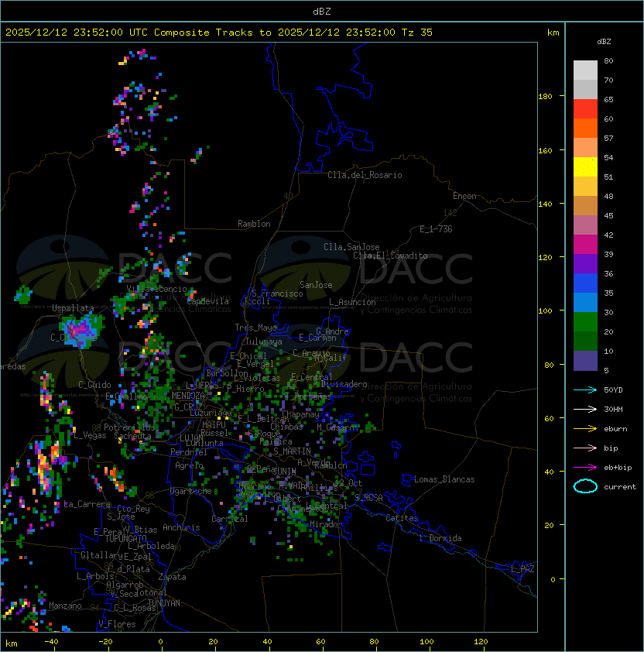The width and height of the screenshot is (644, 652).
Task: Select the pink bip arrow symbol
Action: [x=585, y=448]
